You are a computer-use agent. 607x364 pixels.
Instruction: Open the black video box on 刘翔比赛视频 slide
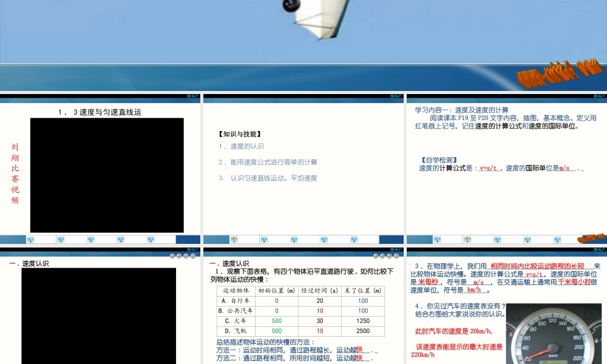107,175
